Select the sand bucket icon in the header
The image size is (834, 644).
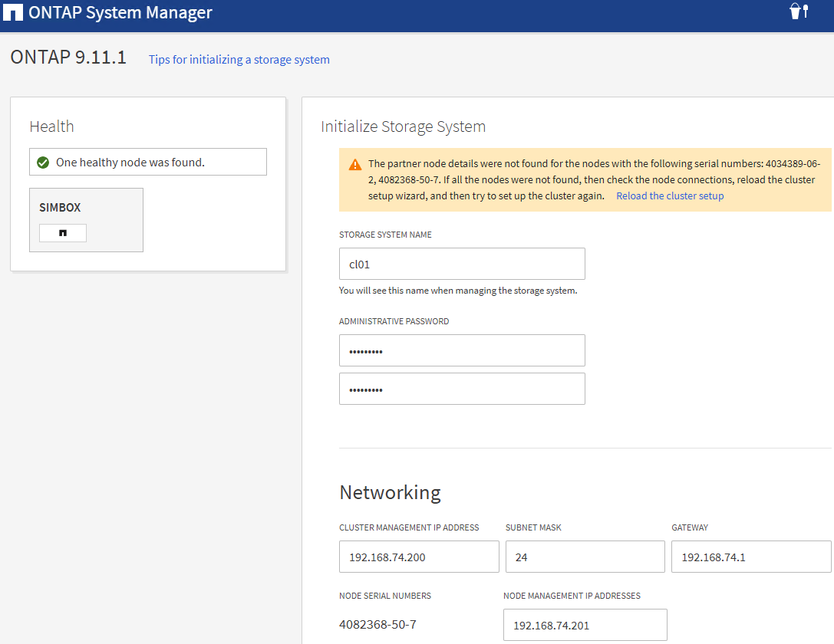(795, 11)
